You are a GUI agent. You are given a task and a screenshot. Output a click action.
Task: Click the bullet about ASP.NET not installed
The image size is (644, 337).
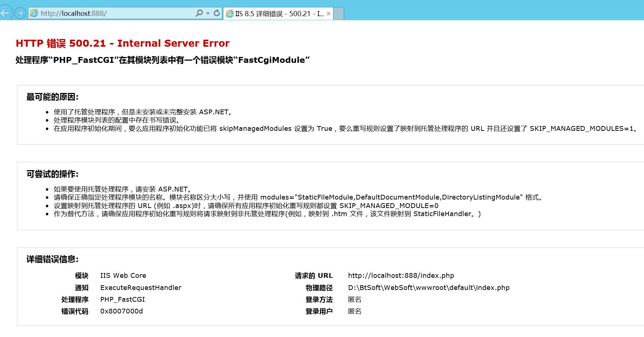144,112
